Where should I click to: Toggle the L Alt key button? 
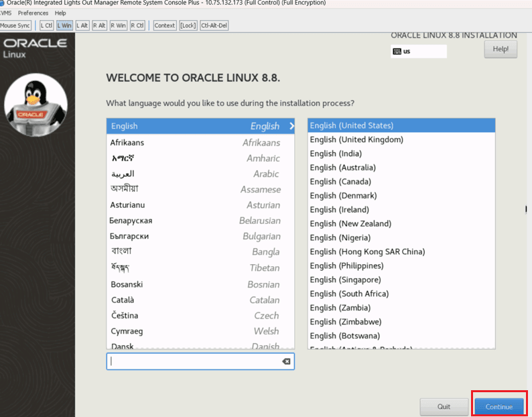pos(82,25)
